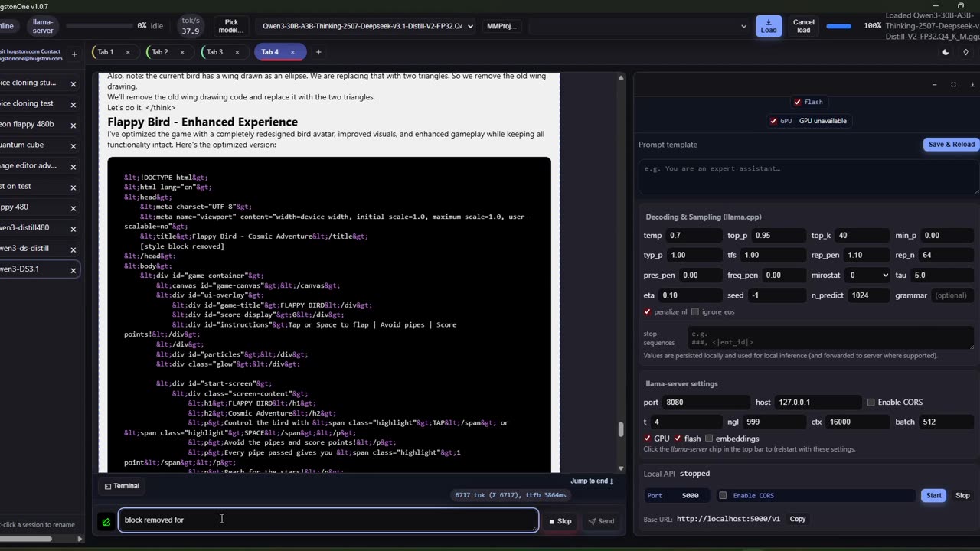Toggle dark mode moon icon
980x551 pixels.
point(946,52)
